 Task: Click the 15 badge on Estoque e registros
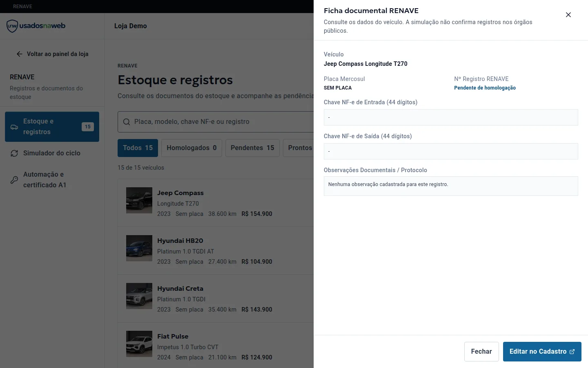[x=88, y=127]
